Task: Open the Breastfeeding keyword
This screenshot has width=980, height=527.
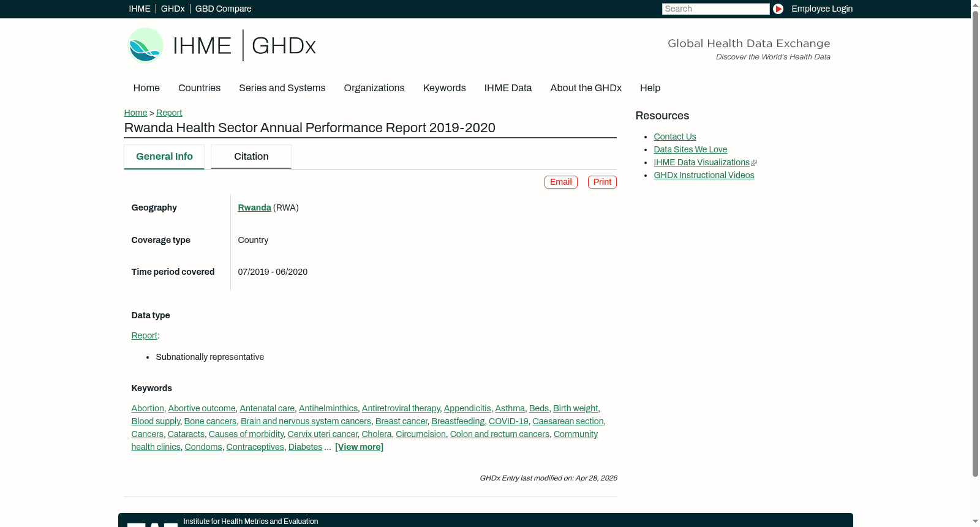Action: [458, 421]
